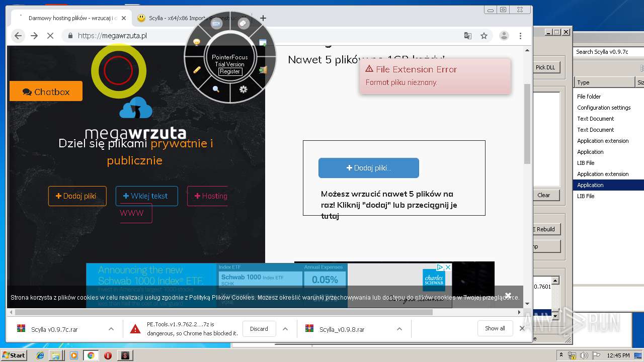Click the megawrzuta cloud logo
This screenshot has height=362, width=644.
(x=136, y=109)
